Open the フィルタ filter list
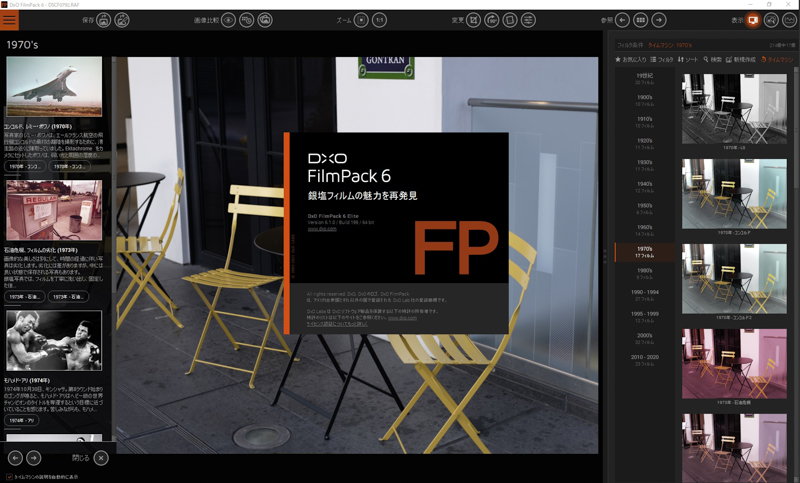The height and width of the screenshot is (483, 800). tap(662, 60)
